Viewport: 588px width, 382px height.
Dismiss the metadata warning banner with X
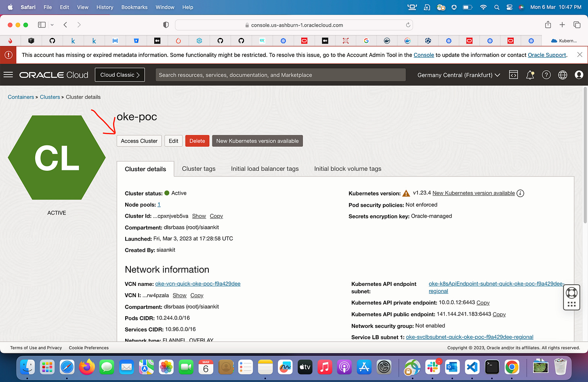[580, 55]
